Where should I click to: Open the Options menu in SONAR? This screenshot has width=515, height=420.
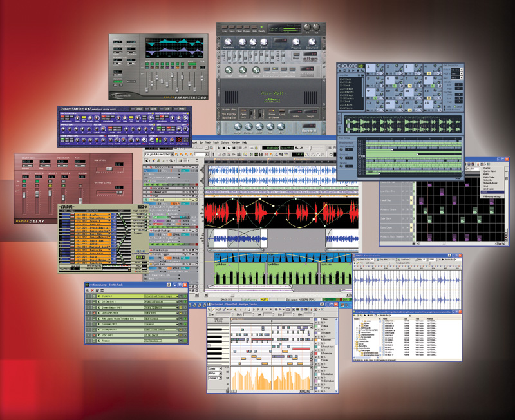225,142
